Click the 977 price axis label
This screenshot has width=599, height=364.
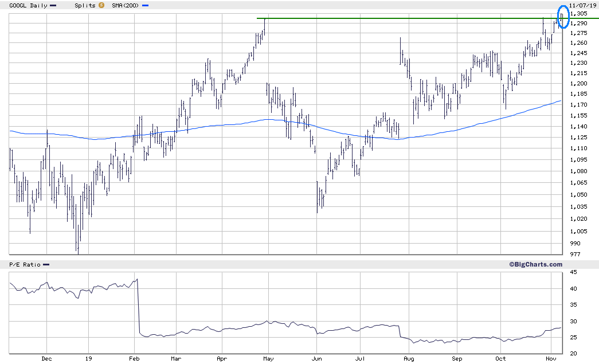575,255
